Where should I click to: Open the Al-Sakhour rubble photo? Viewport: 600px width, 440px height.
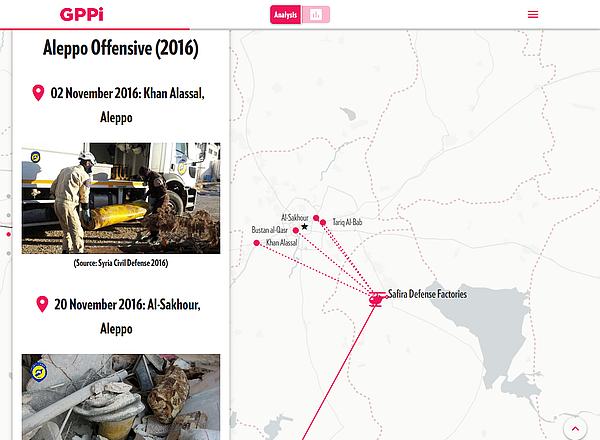pyautogui.click(x=121, y=397)
